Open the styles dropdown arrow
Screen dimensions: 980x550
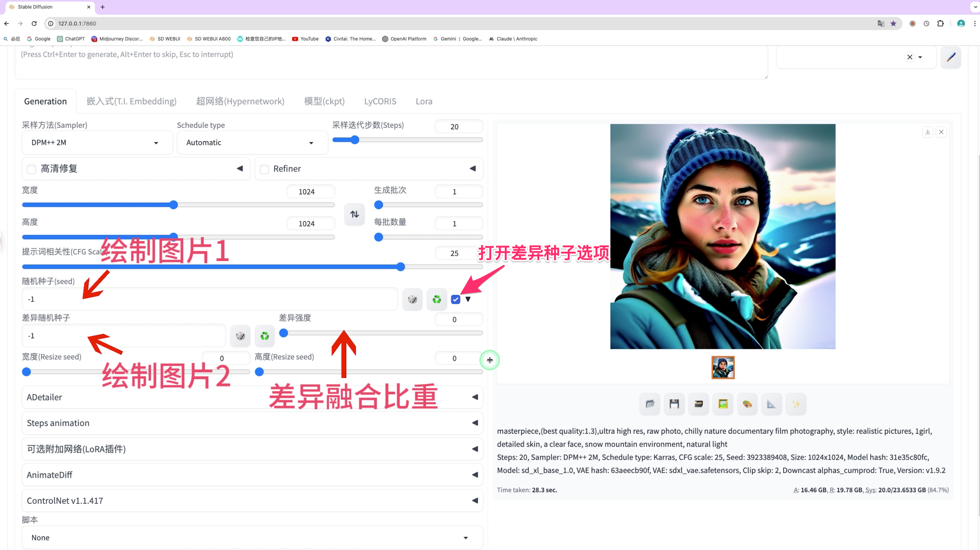pos(920,57)
